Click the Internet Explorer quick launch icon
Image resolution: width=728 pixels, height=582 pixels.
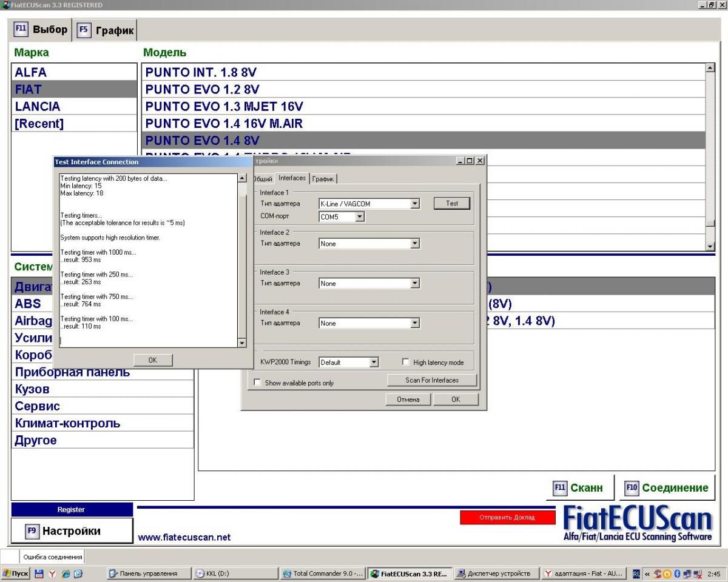click(65, 574)
